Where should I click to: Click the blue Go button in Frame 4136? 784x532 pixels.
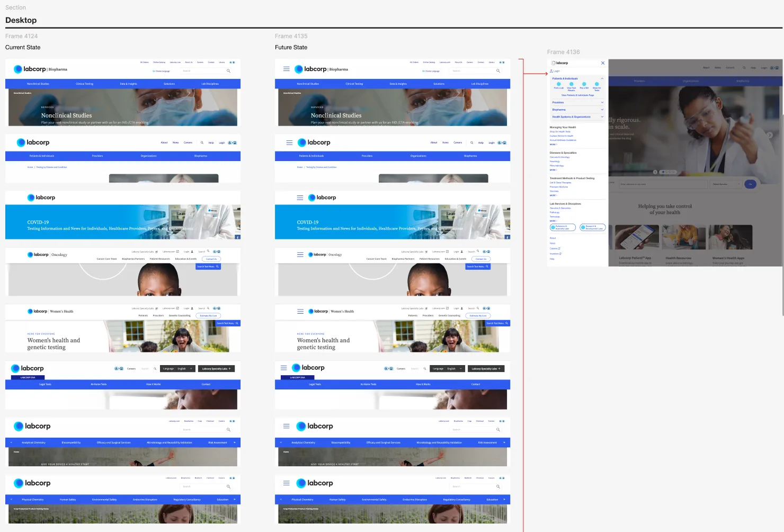pos(750,184)
